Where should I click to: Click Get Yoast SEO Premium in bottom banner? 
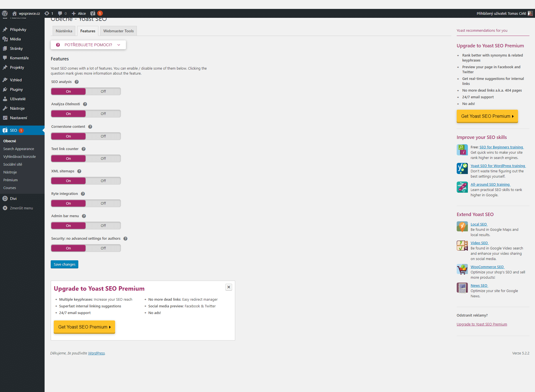pyautogui.click(x=84, y=327)
